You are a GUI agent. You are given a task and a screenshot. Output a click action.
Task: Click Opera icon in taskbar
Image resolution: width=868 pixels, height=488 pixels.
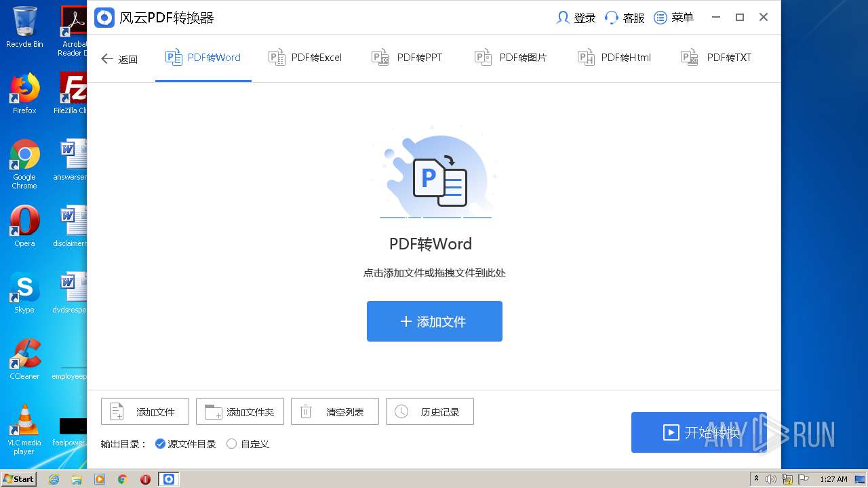click(x=145, y=479)
